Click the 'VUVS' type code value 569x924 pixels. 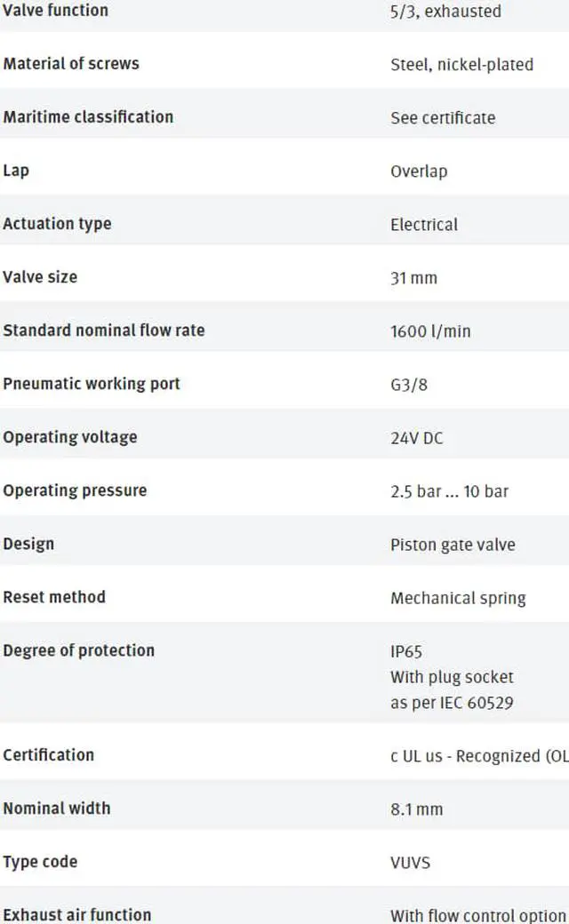tap(411, 863)
